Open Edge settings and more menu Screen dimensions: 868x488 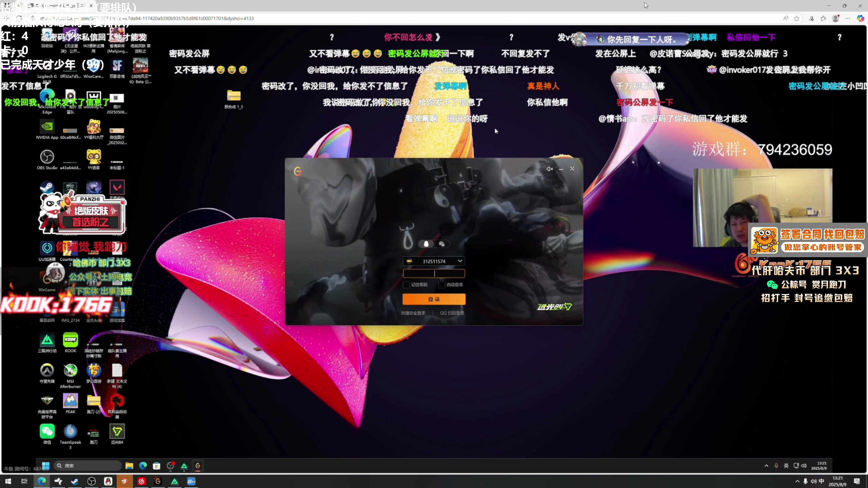[x=848, y=18]
